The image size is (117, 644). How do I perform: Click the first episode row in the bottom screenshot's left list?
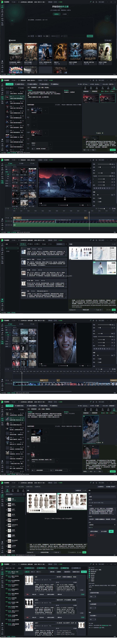click(14, 572)
